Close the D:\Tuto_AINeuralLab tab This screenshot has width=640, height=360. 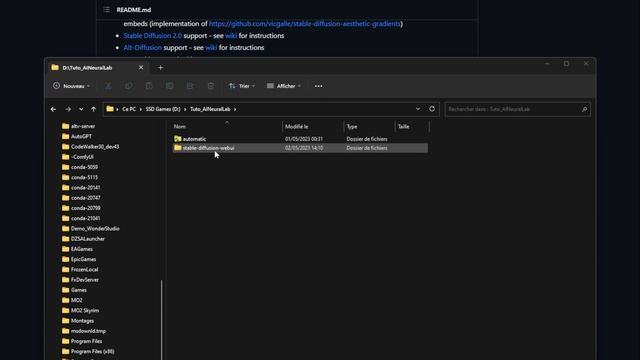[141, 67]
